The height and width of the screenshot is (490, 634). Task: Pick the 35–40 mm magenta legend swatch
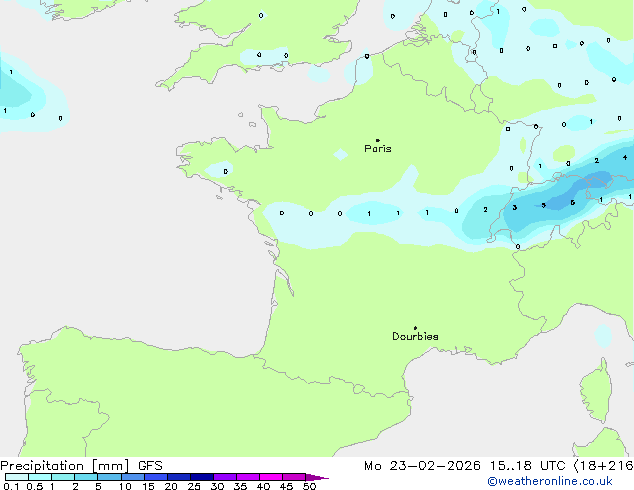click(247, 477)
